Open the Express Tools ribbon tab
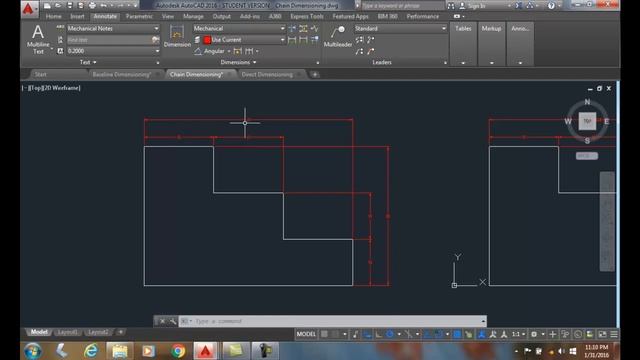The image size is (640, 360). point(307,16)
